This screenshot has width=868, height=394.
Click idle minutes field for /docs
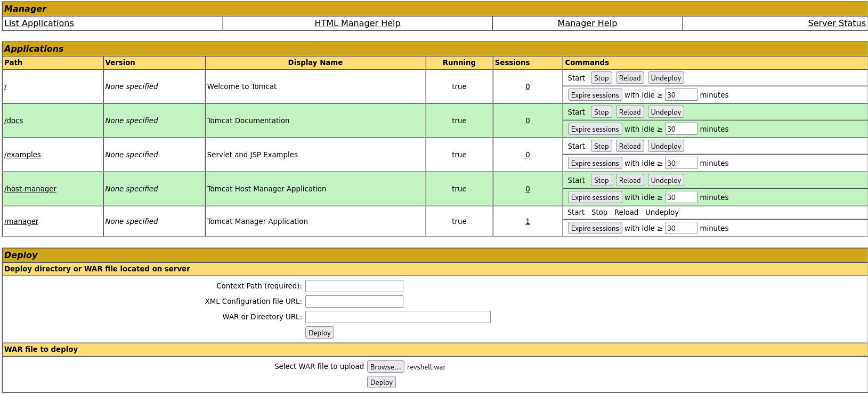tap(681, 129)
